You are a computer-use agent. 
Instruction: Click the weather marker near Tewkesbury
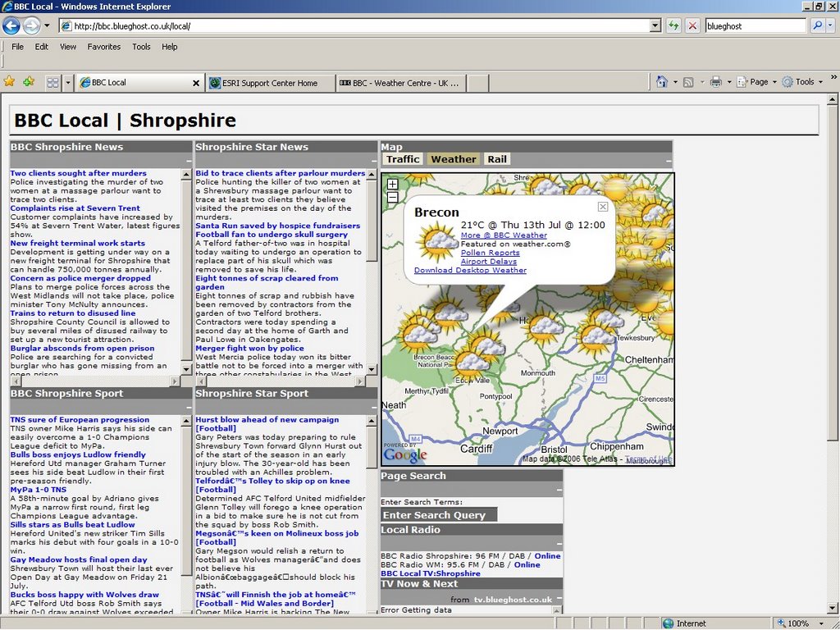point(596,337)
